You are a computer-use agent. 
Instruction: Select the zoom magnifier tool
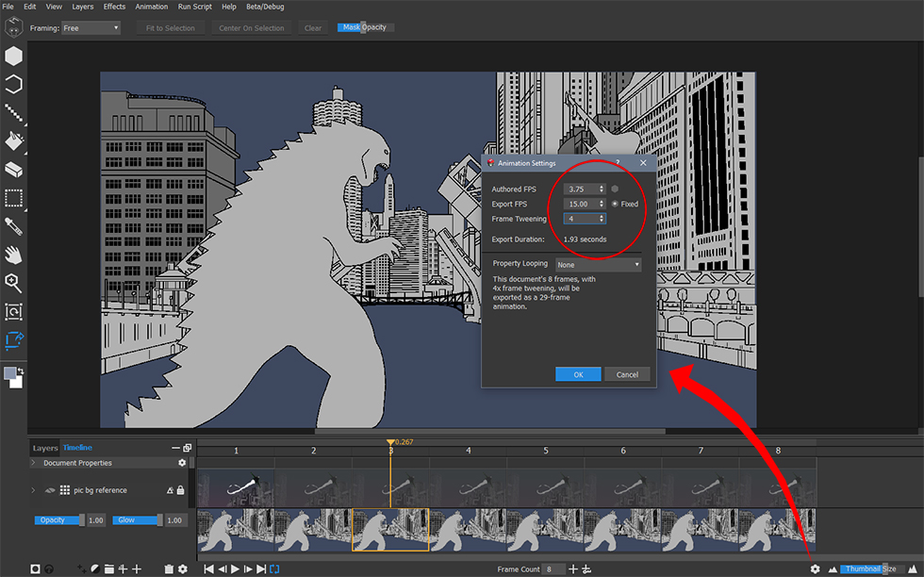(13, 283)
